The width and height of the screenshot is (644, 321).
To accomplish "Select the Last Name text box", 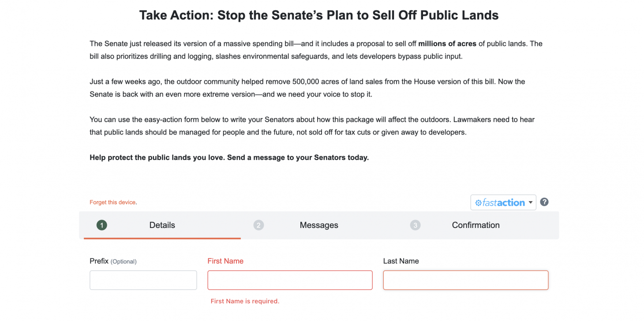I will tap(465, 280).
